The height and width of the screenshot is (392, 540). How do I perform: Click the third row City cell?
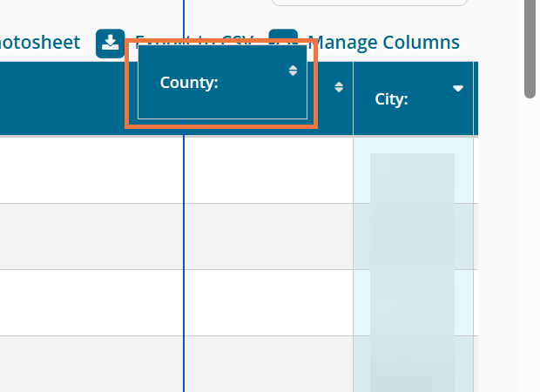pyautogui.click(x=413, y=302)
